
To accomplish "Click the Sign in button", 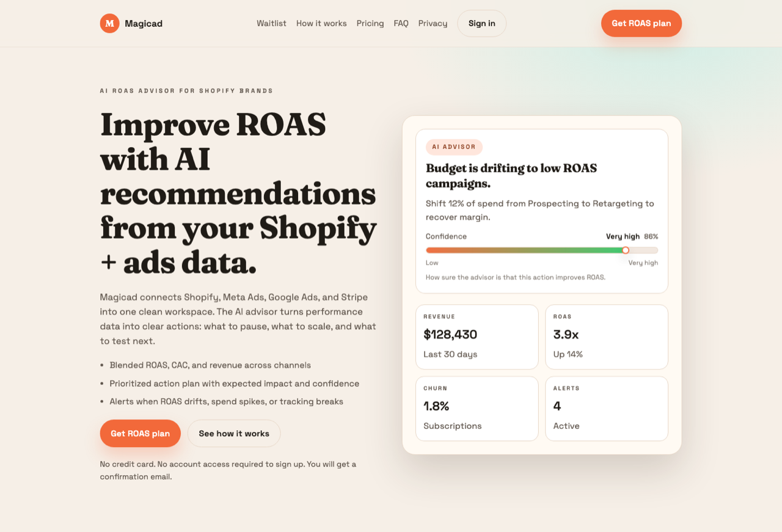I will (x=481, y=23).
